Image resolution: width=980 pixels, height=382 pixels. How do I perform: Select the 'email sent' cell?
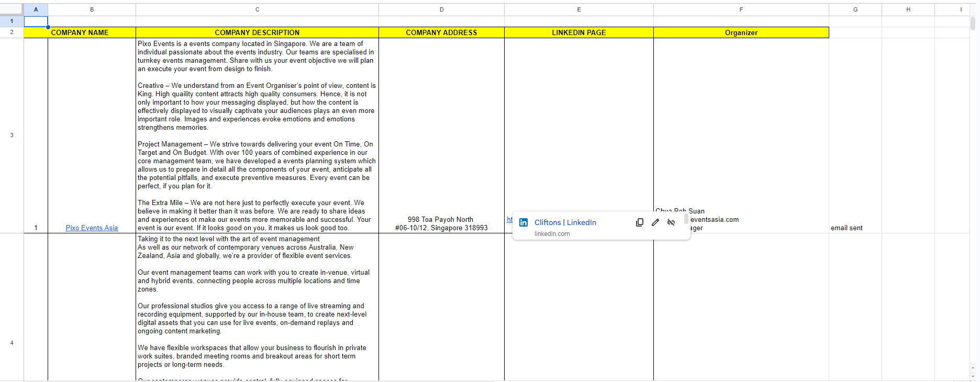pyautogui.click(x=855, y=136)
